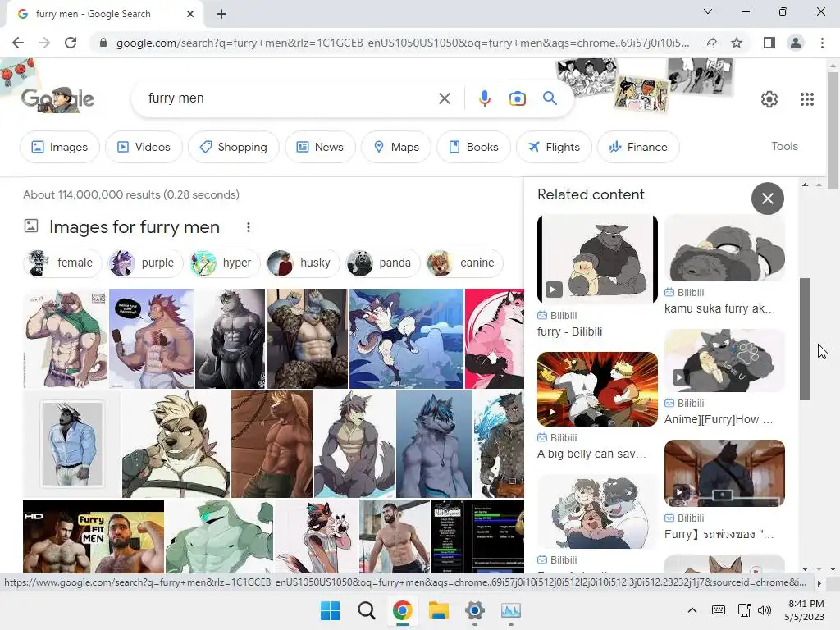Click the site padlock icon in the address bar
Screen dimensions: 840x630
[x=103, y=43]
